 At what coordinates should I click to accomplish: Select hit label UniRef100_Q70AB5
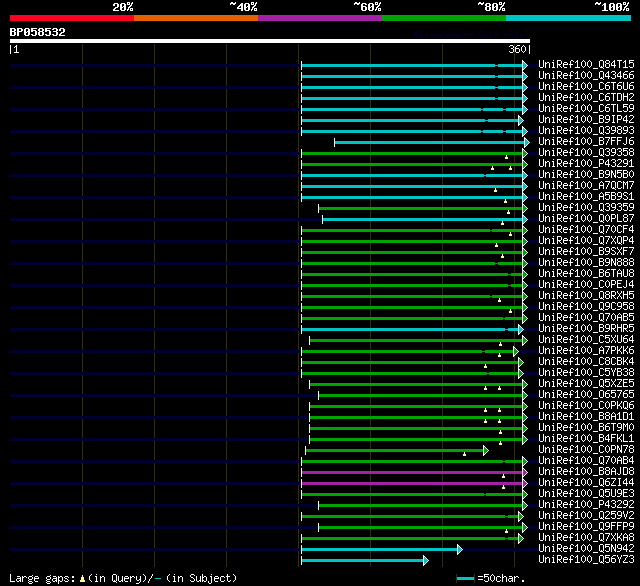point(586,318)
